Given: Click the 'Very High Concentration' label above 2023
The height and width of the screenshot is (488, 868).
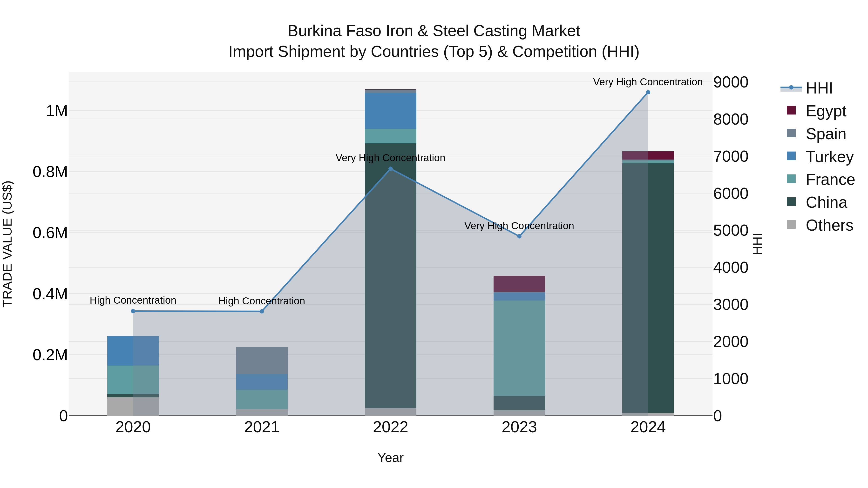Looking at the screenshot, I should 519,226.
